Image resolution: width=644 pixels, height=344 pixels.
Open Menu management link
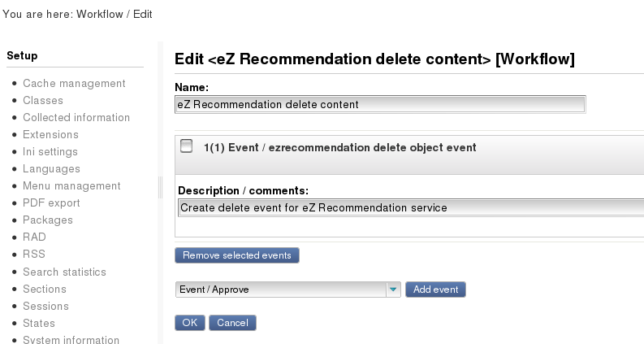pyautogui.click(x=71, y=186)
